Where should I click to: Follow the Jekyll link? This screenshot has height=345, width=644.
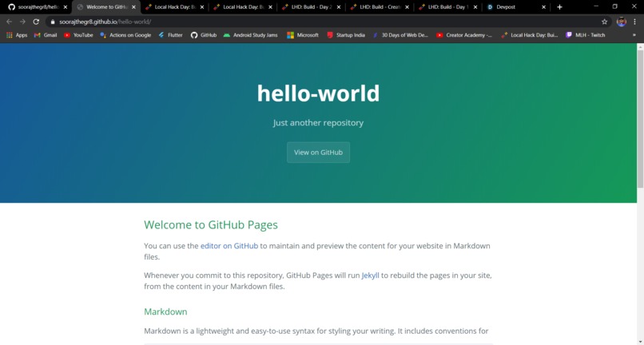coord(371,276)
